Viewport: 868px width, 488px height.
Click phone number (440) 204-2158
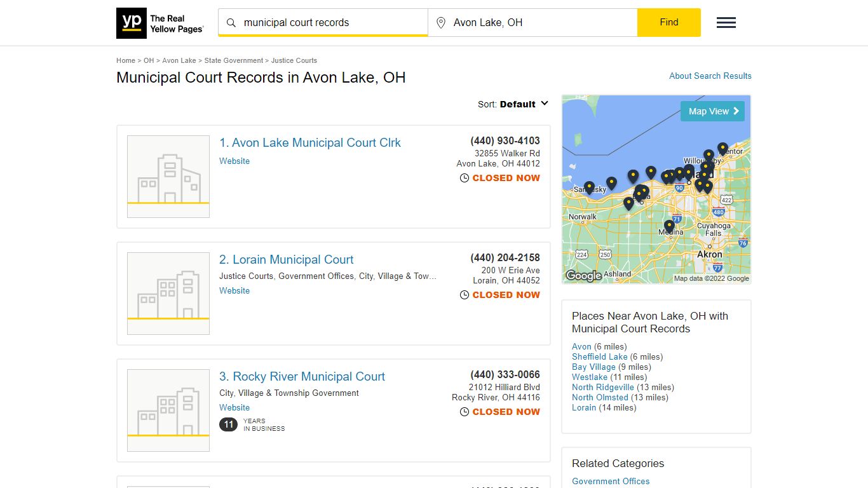(505, 258)
